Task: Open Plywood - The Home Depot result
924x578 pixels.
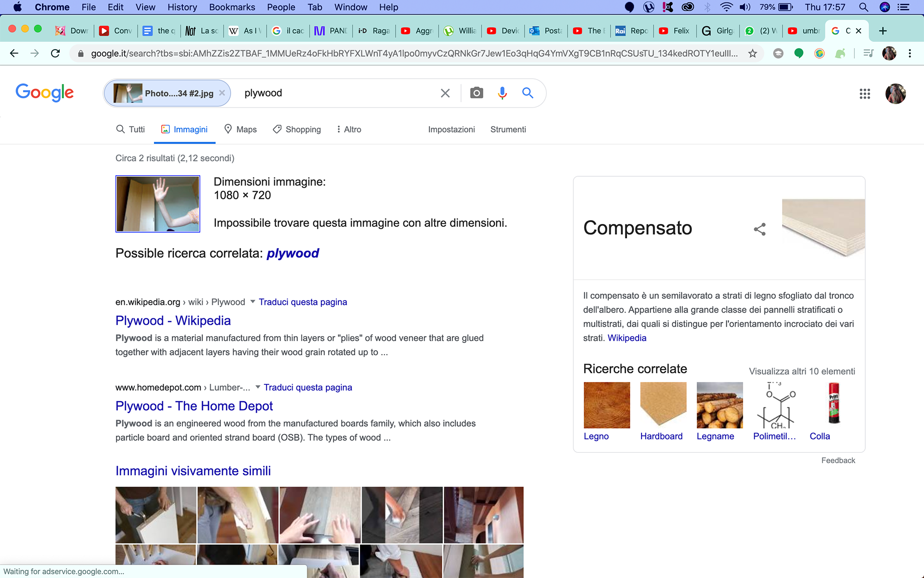Action: tap(194, 406)
